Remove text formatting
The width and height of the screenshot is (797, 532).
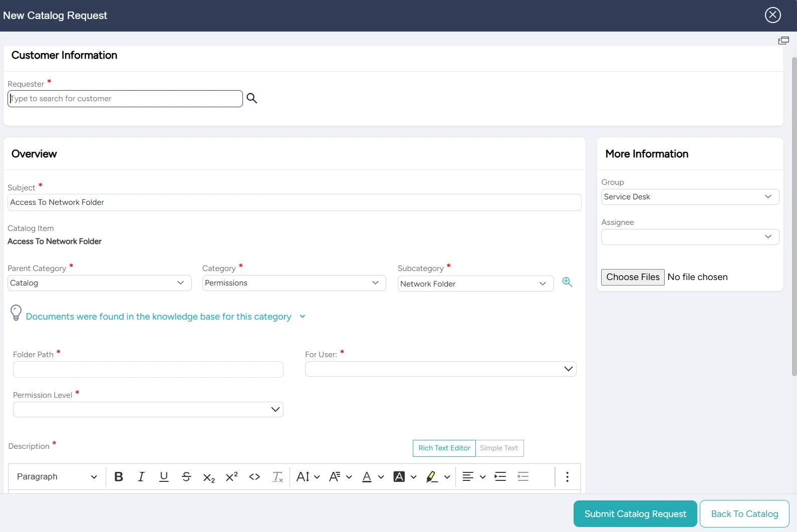click(x=278, y=477)
